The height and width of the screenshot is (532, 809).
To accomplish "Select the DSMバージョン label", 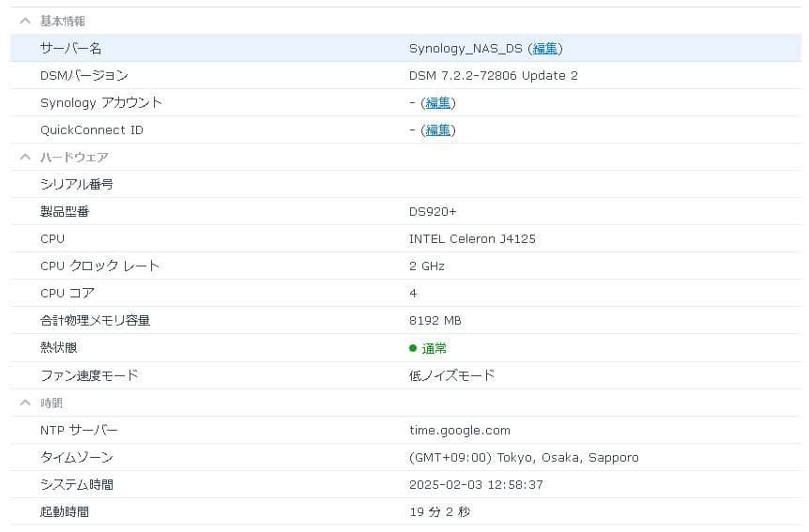I will [84, 76].
